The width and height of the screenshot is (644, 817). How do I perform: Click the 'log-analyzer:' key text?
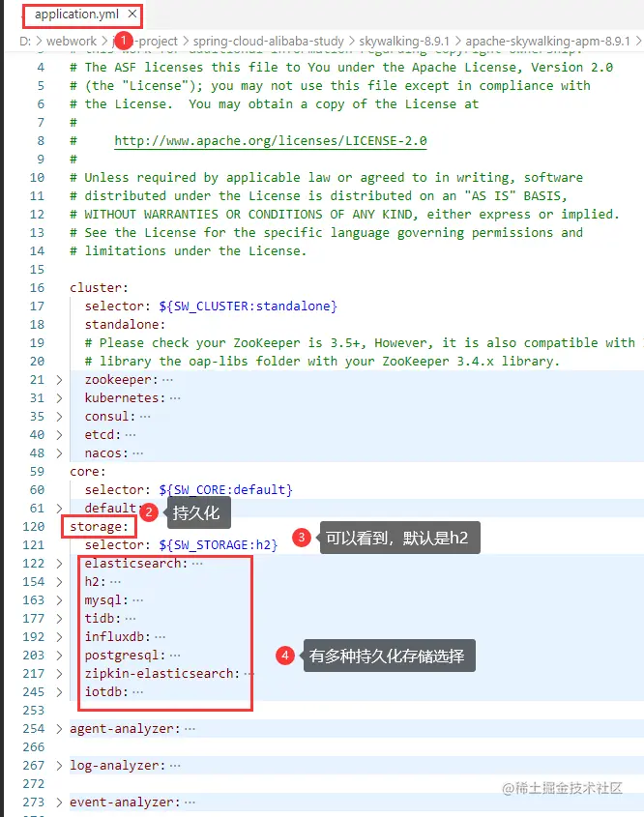pos(118,766)
